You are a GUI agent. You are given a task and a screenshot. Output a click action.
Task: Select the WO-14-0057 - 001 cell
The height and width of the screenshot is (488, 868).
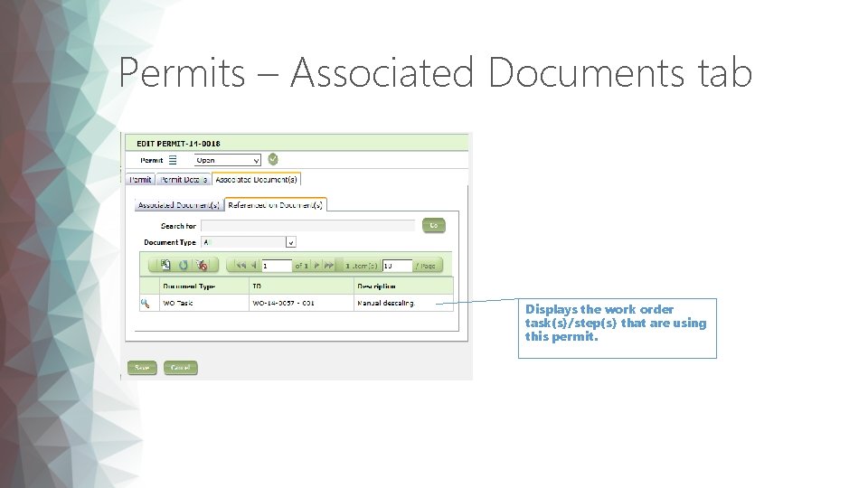pos(301,304)
